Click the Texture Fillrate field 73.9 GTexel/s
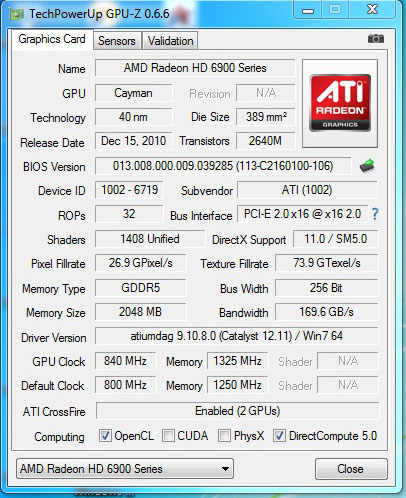This screenshot has height=498, width=406. point(327,263)
